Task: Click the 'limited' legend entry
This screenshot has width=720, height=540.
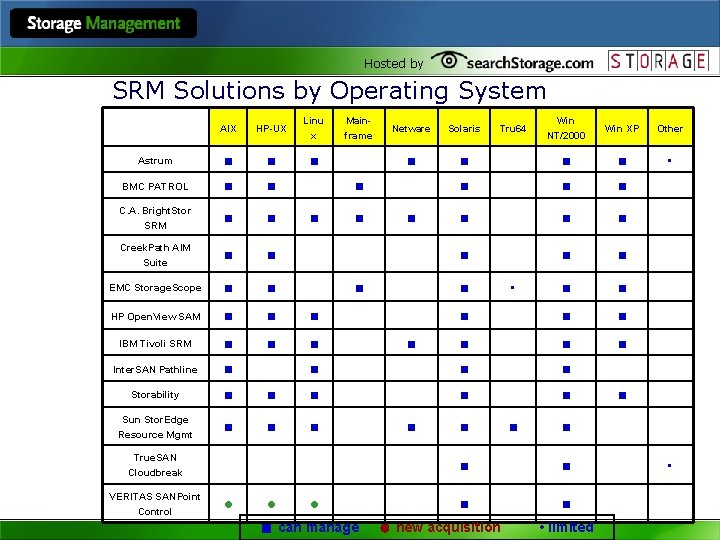Action: [x=567, y=527]
